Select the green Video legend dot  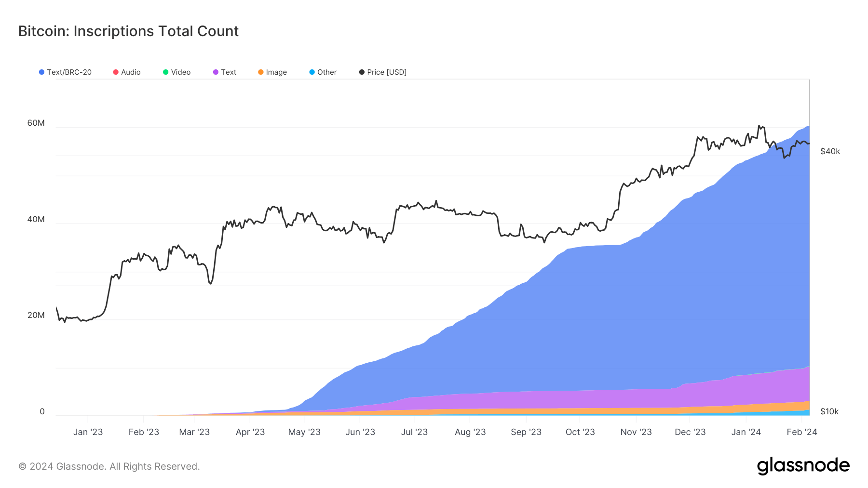point(166,72)
